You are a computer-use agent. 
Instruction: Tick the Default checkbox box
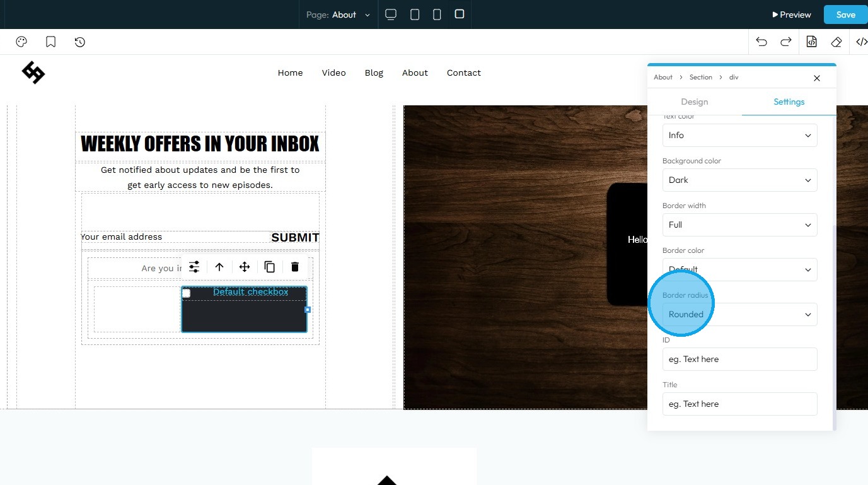click(186, 293)
